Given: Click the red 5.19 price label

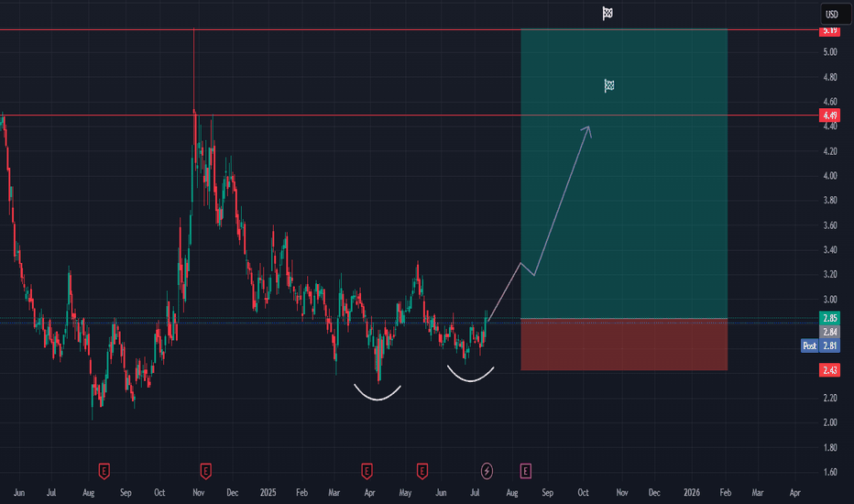Looking at the screenshot, I should (829, 31).
